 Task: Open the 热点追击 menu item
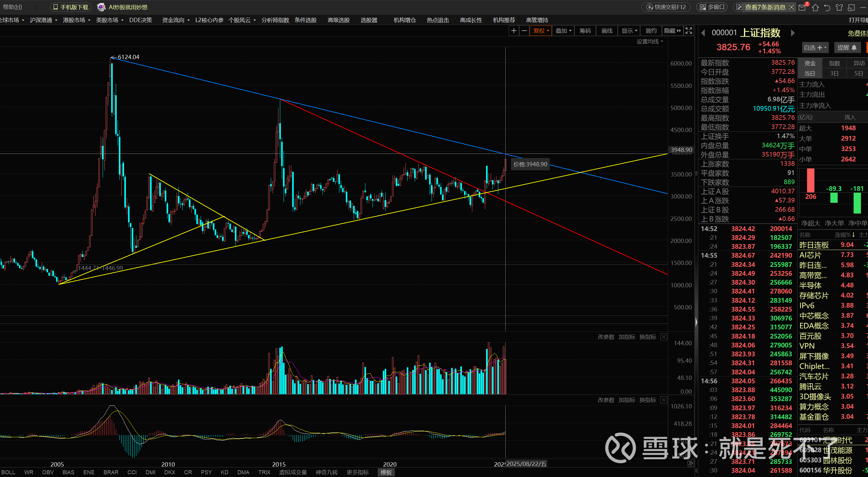(x=438, y=20)
